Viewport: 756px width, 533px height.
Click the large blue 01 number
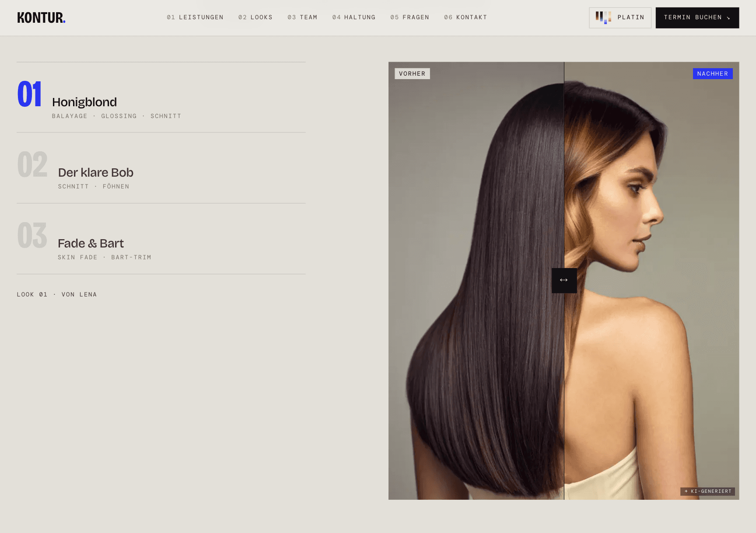coord(29,94)
